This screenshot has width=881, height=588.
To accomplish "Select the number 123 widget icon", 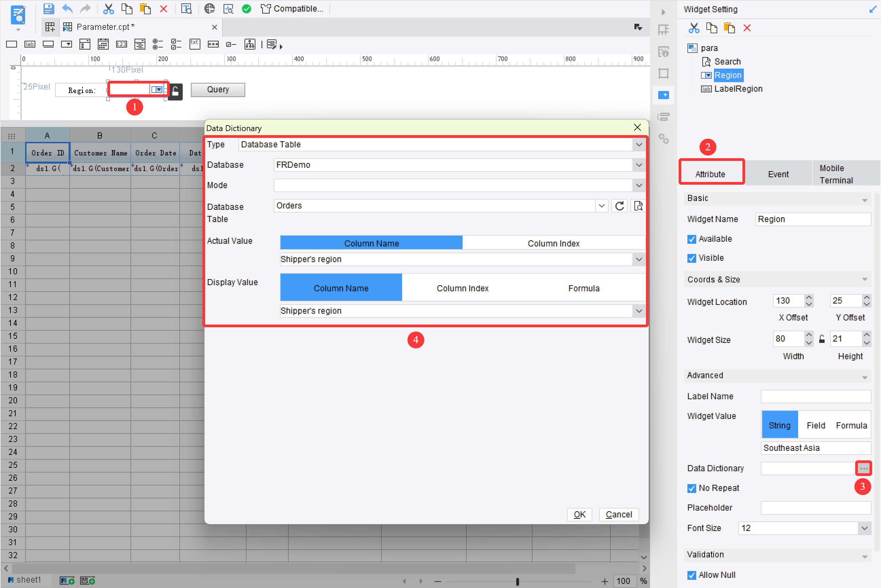I will coord(122,44).
